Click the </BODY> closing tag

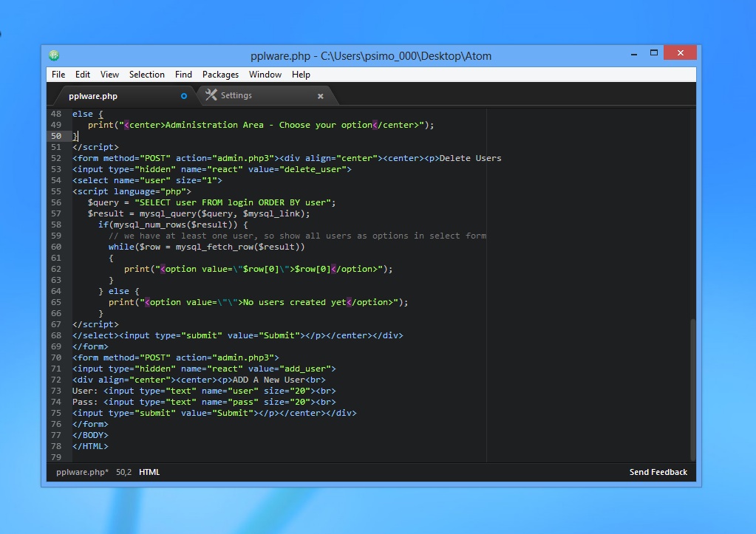[x=90, y=435]
